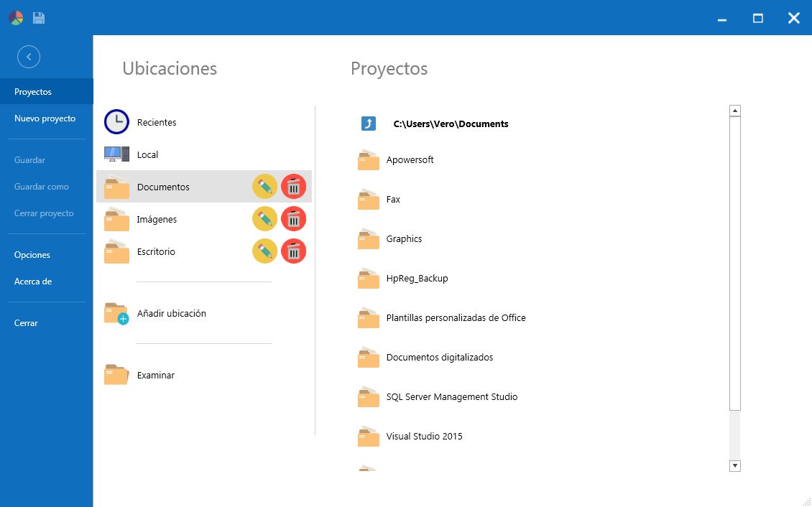This screenshot has height=507, width=812.
Task: Open the Visual Studio 2015 folder
Action: coord(424,437)
